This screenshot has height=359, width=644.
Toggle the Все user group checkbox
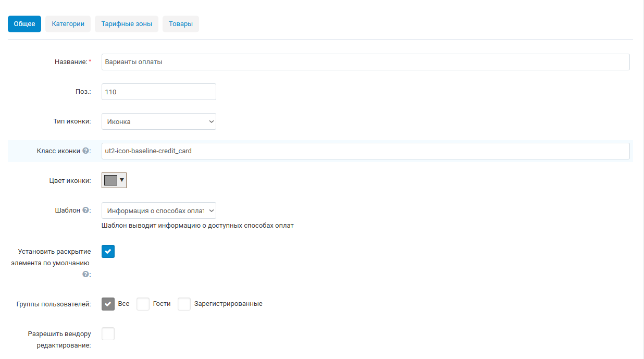108,304
